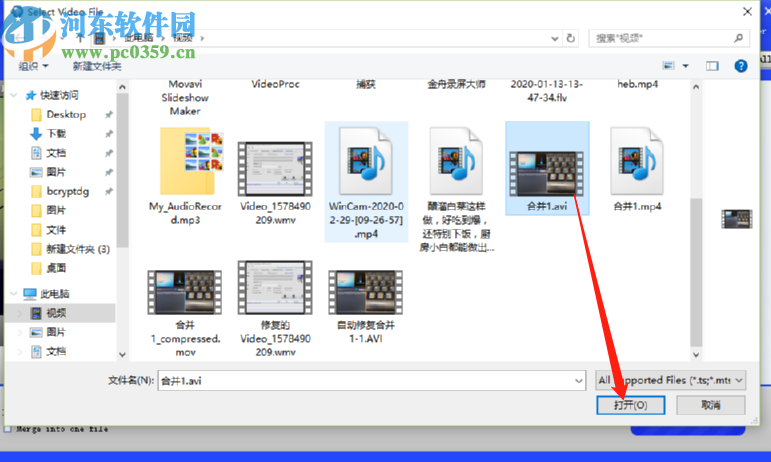Click sidebar scroll up arrow
The height and width of the screenshot is (462, 771).
click(122, 87)
